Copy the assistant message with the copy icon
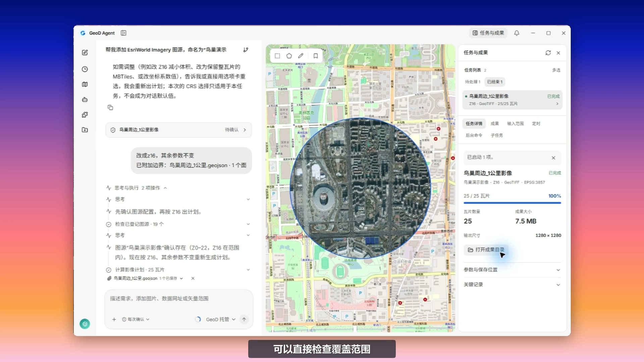 tap(110, 108)
